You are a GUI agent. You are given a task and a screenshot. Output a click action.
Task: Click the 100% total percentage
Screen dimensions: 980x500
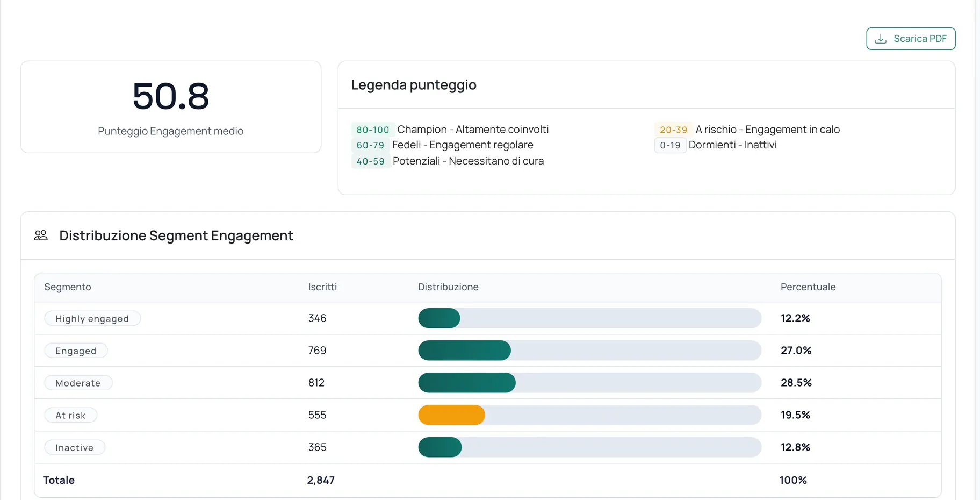(793, 480)
